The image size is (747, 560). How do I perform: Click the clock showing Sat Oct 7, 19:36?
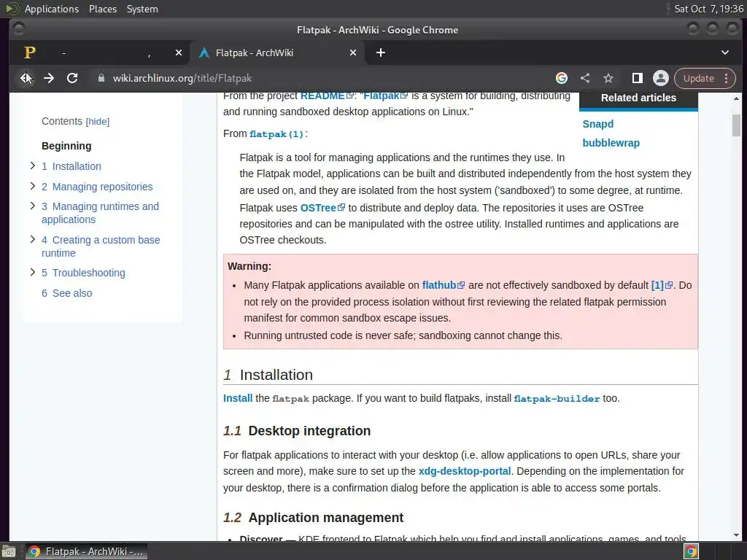(708, 9)
